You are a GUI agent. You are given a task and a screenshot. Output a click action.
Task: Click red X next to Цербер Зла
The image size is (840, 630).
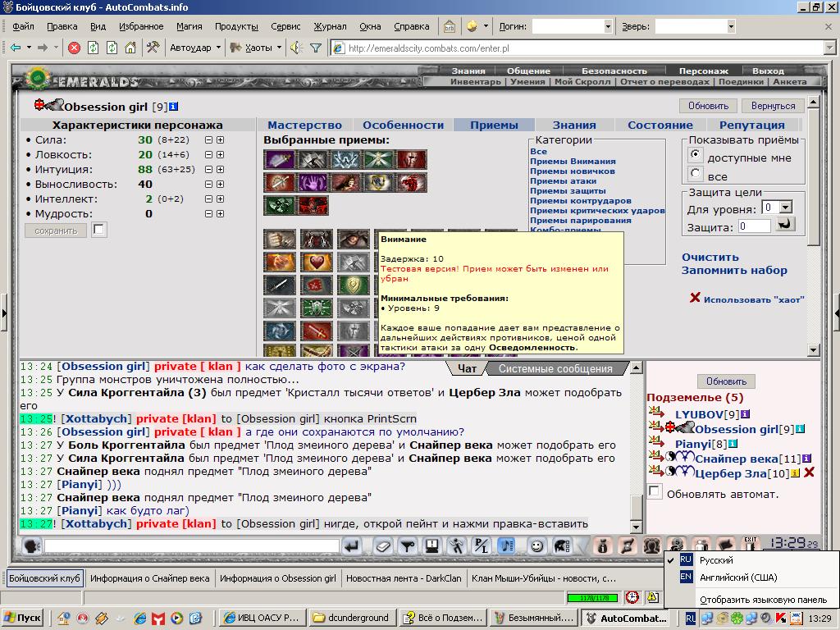(810, 472)
